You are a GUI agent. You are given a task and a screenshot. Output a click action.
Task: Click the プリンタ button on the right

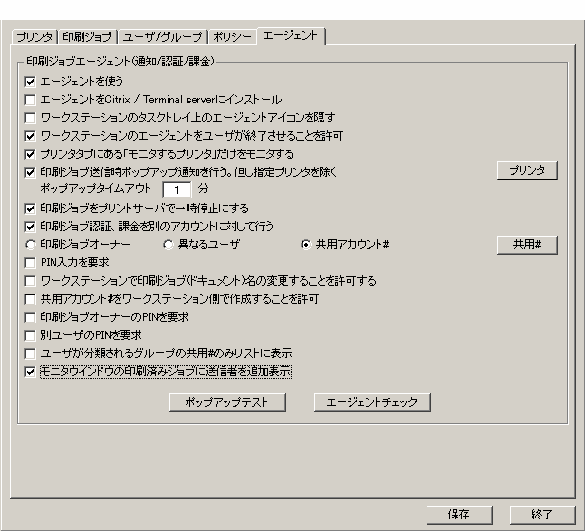click(x=527, y=171)
